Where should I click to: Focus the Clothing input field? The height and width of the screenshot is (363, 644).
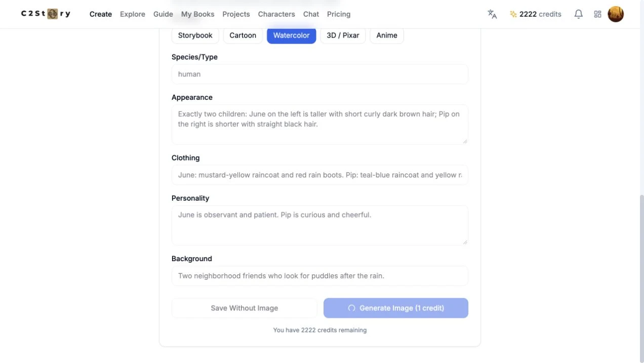click(x=320, y=175)
